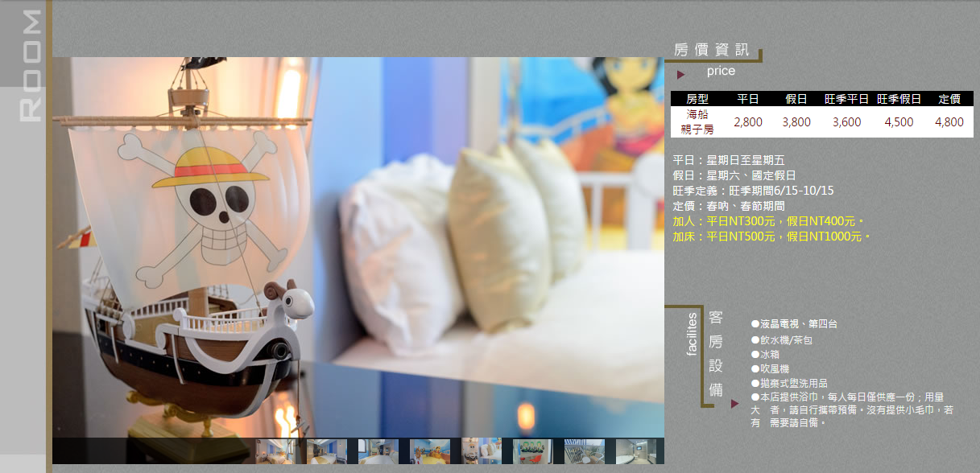This screenshot has width=980, height=473.
Task: Choose the round window room thumbnail
Action: tap(378, 451)
